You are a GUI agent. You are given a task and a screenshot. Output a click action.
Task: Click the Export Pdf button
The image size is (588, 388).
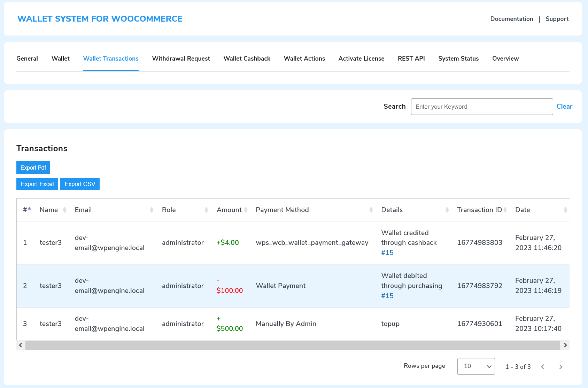[x=33, y=168]
